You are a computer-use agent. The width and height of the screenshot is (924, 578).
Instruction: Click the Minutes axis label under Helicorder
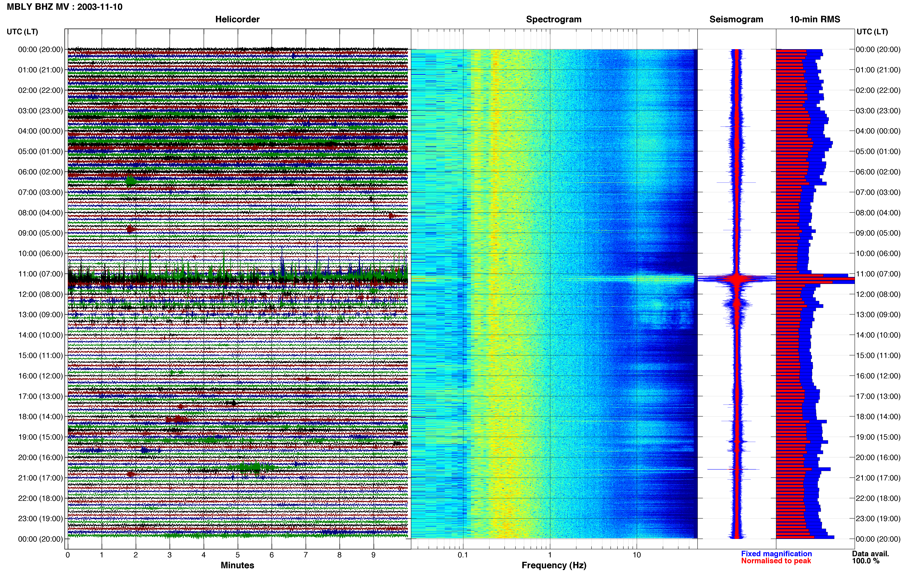point(237,565)
